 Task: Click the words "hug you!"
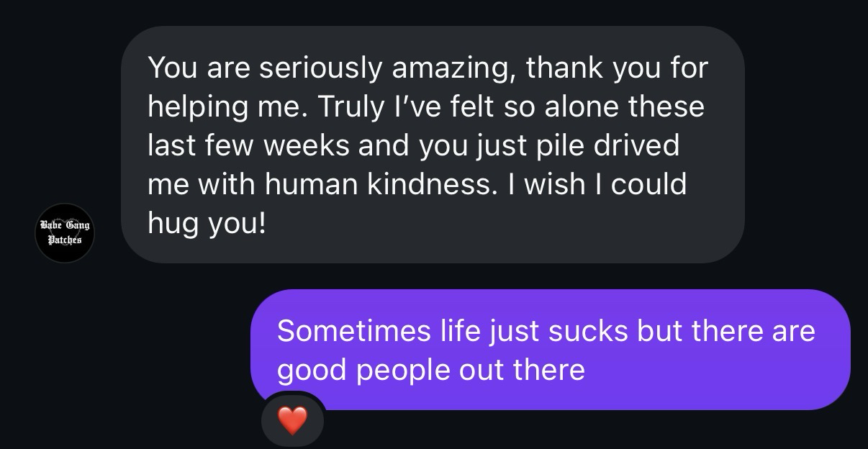coord(207,223)
